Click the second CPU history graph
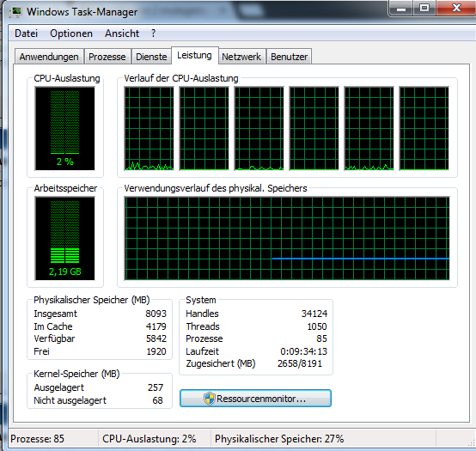The width and height of the screenshot is (476, 451). [204, 128]
